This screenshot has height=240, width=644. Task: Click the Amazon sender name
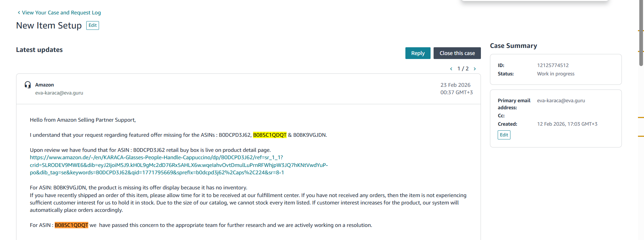pyautogui.click(x=45, y=85)
